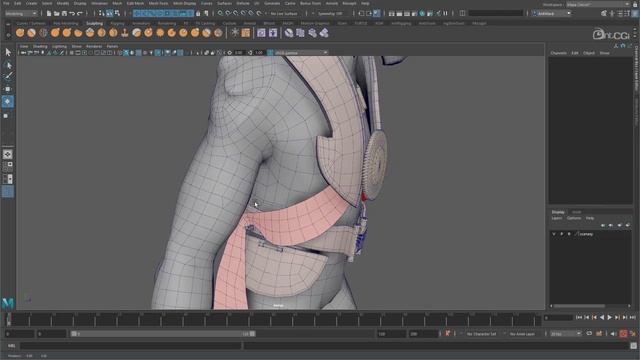Select the Pinch sculpting tool
This screenshot has height=360, width=640.
click(x=67, y=33)
